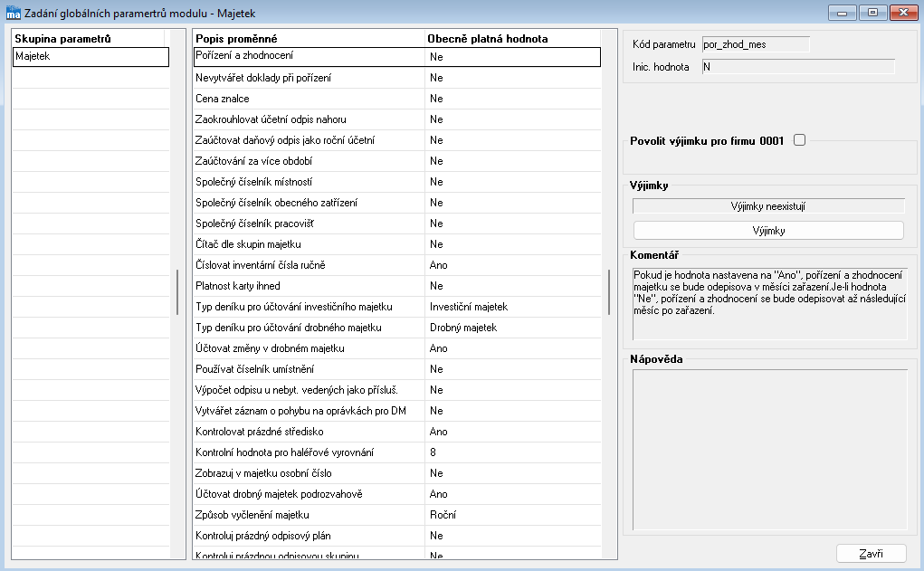Click the empty Nápověda help text area
924x571 pixels.
[769, 451]
